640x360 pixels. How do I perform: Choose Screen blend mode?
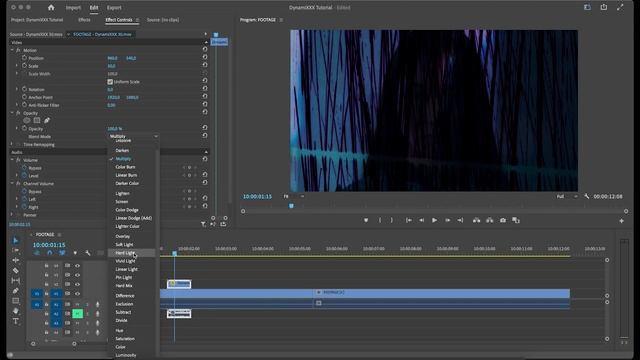point(122,202)
